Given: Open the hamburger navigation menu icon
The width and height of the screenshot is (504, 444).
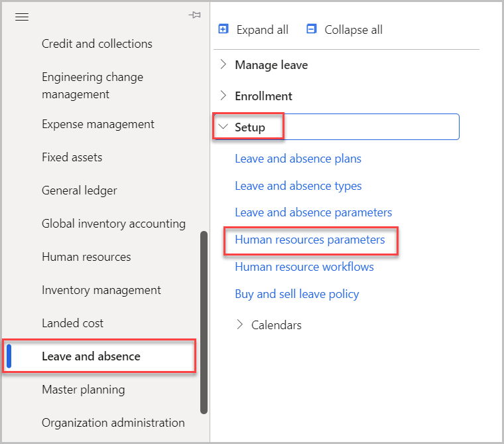Looking at the screenshot, I should [22, 17].
